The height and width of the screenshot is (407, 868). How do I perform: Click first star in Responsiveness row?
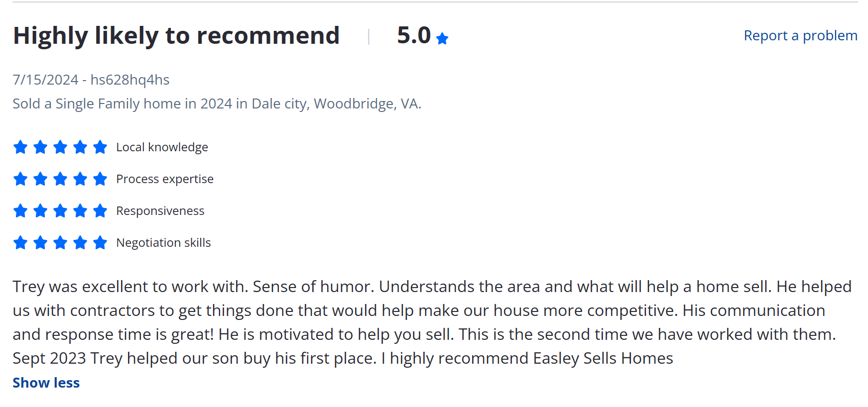pos(20,210)
